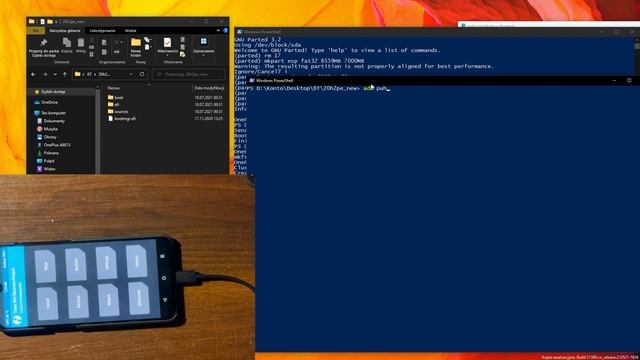Open the Plik tab
This screenshot has width=640, height=360.
click(x=36, y=31)
